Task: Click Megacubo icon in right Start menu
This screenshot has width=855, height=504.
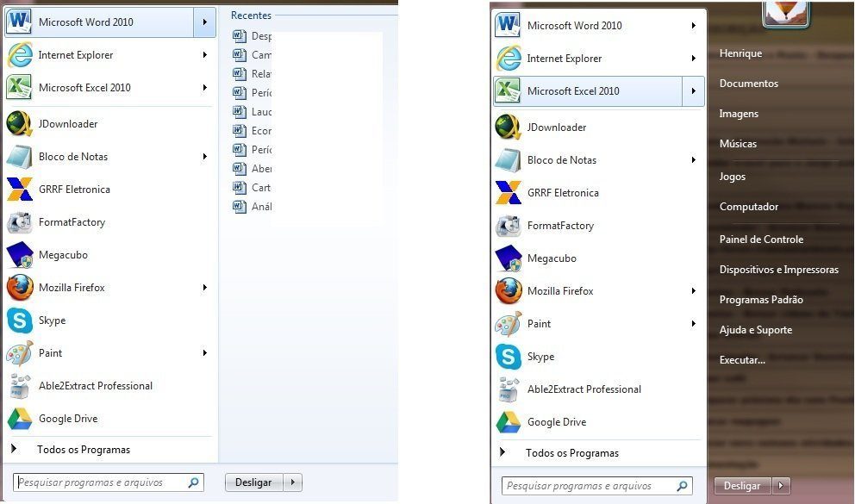Action: point(508,258)
